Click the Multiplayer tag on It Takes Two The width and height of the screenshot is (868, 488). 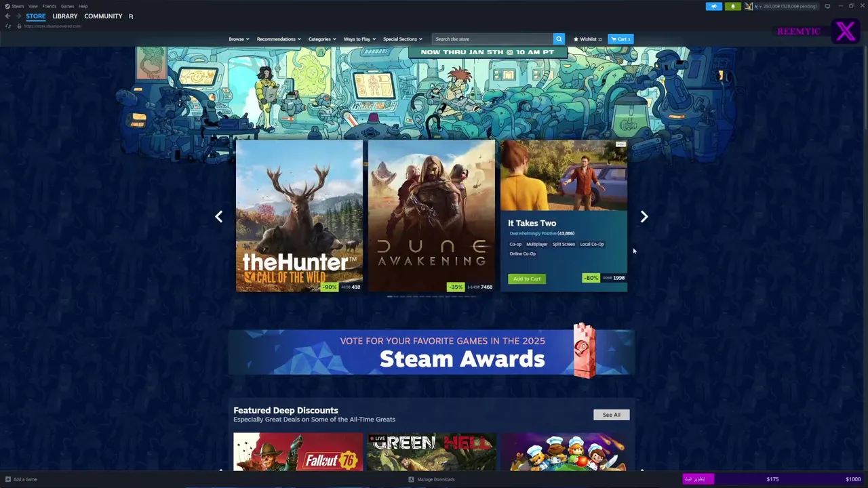coord(537,244)
